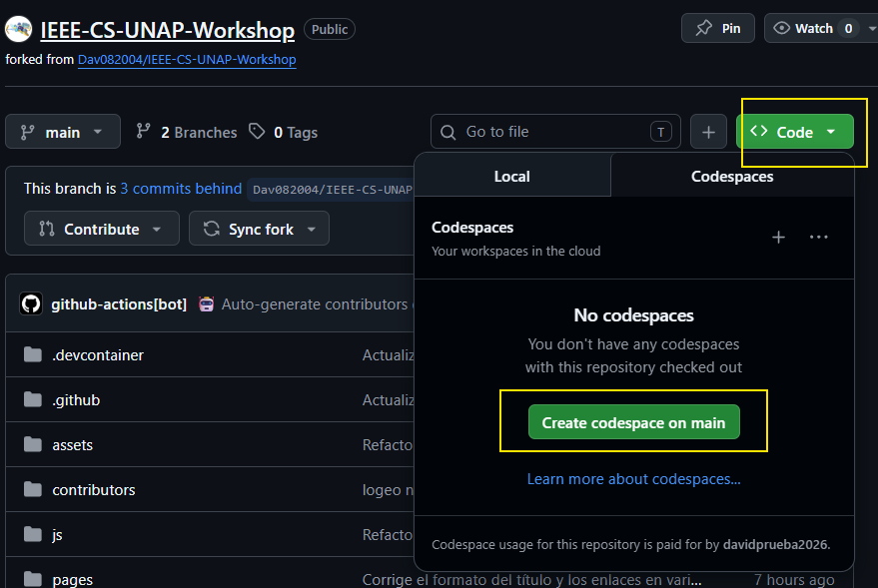Expand the Sync fork dropdown

(259, 229)
